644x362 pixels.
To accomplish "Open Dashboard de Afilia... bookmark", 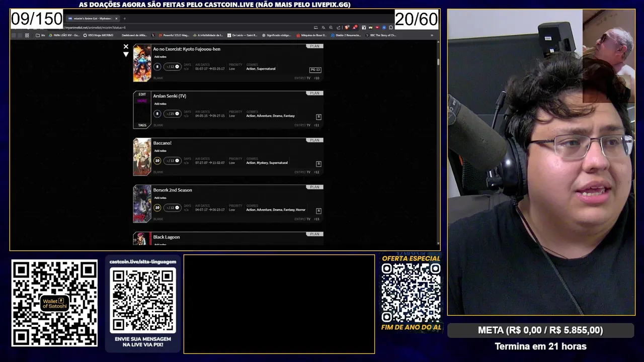I will pyautogui.click(x=134, y=35).
